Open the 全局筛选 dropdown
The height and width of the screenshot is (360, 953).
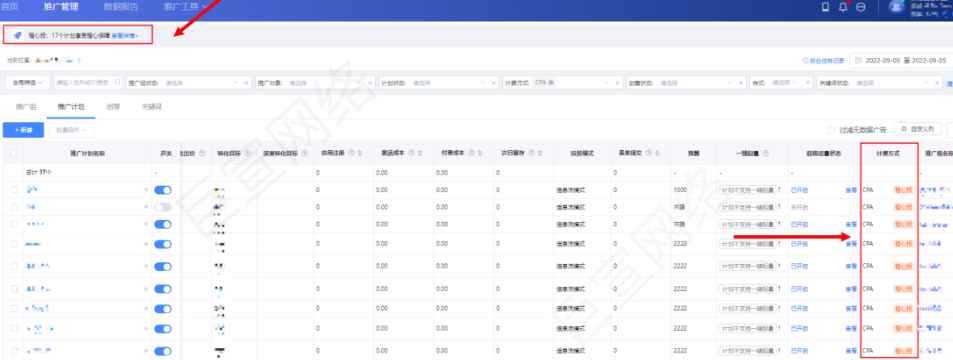pos(28,82)
